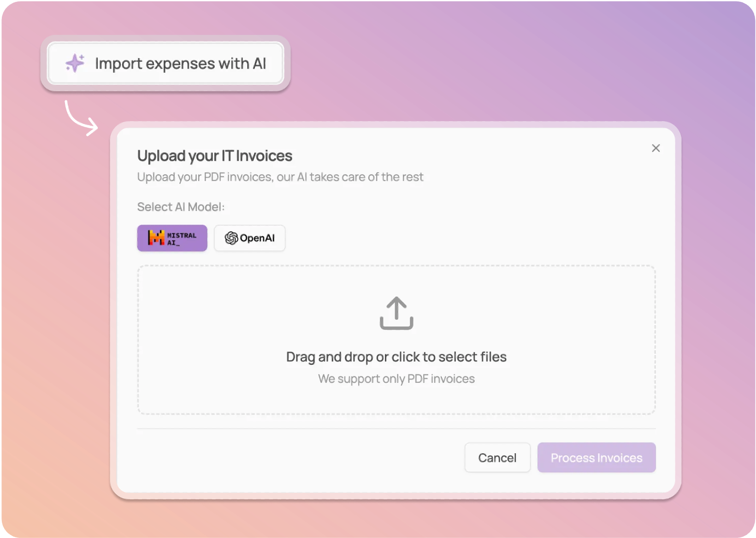Click the "Upload your IT Invoices" heading
Image resolution: width=756 pixels, height=538 pixels.
pyautogui.click(x=215, y=156)
